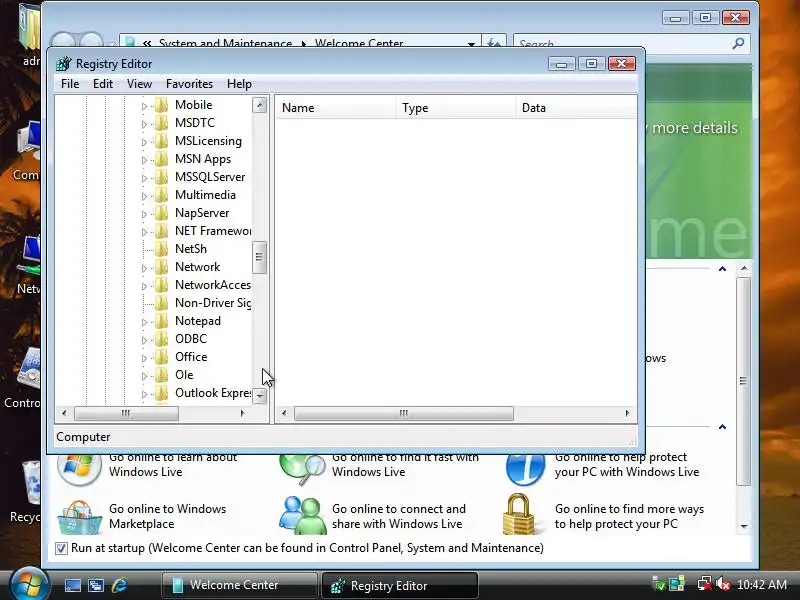Click the tree pane scroll down arrow
The height and width of the screenshot is (600, 800).
click(260, 395)
